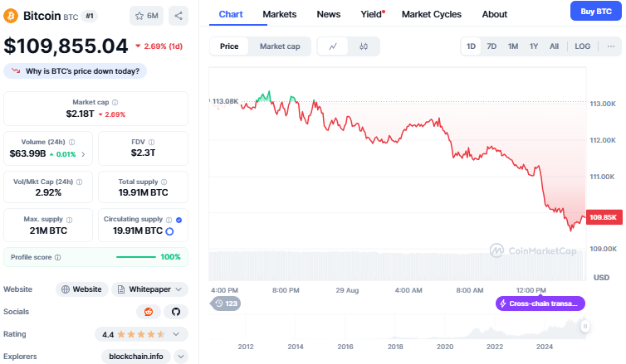Open the Markets tab
Screen dimensions: 626x364
click(280, 14)
